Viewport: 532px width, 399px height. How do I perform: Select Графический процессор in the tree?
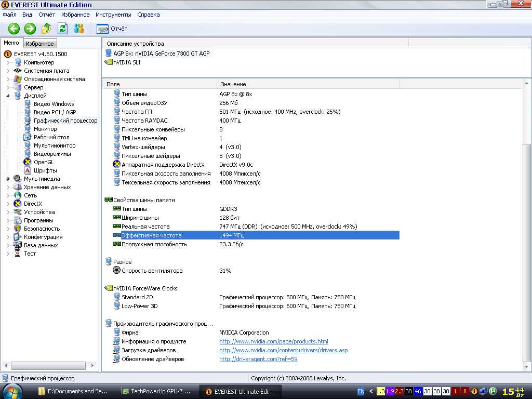pos(65,121)
